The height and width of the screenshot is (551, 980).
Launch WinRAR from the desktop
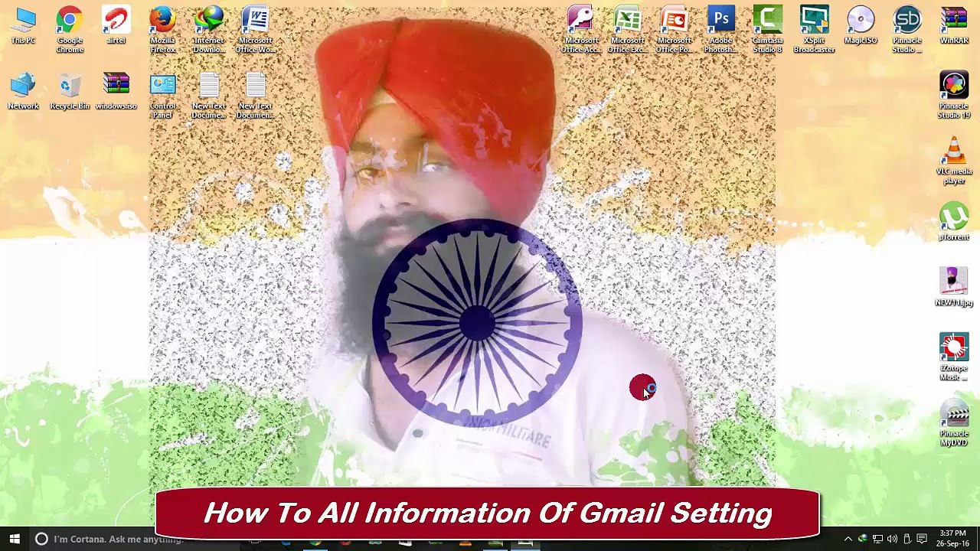(x=954, y=25)
